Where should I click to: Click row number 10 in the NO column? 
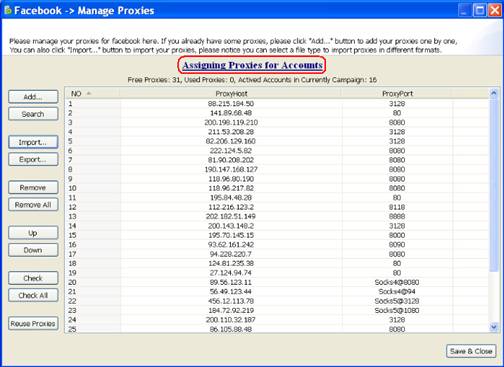(x=72, y=188)
